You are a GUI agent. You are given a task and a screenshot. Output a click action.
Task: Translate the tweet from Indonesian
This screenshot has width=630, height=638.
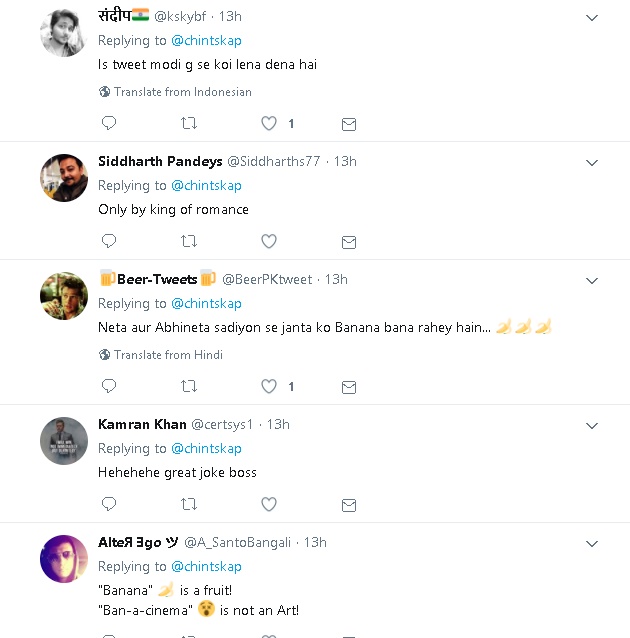click(182, 92)
